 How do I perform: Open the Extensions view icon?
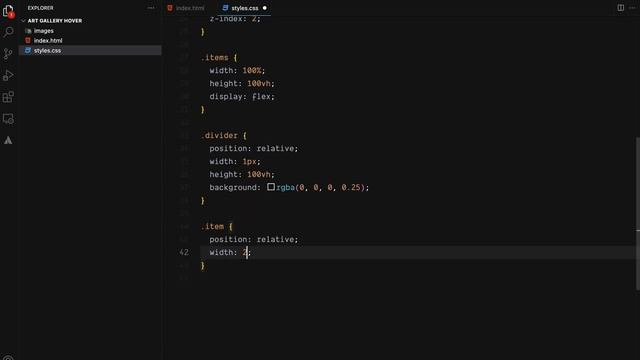8,97
